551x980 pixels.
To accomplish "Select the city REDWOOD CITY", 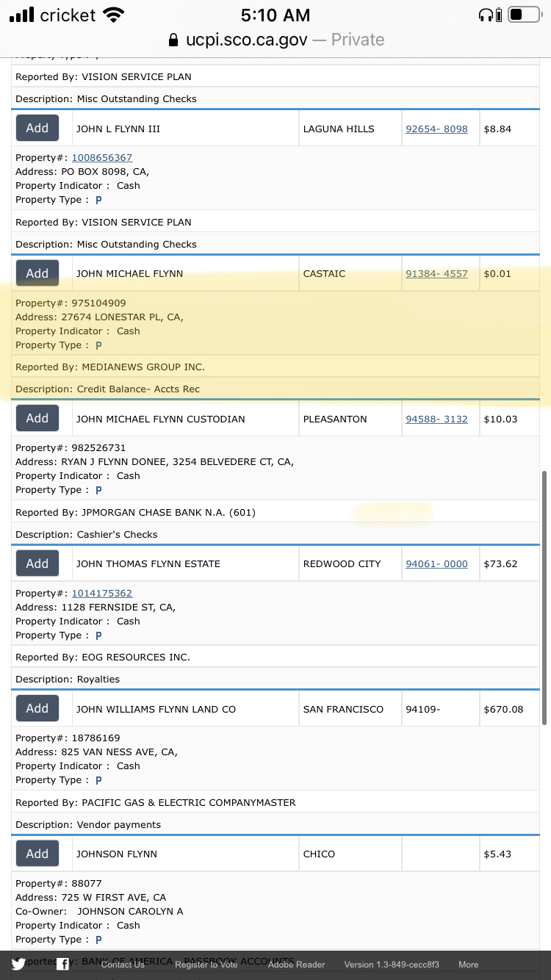I will pos(342,564).
